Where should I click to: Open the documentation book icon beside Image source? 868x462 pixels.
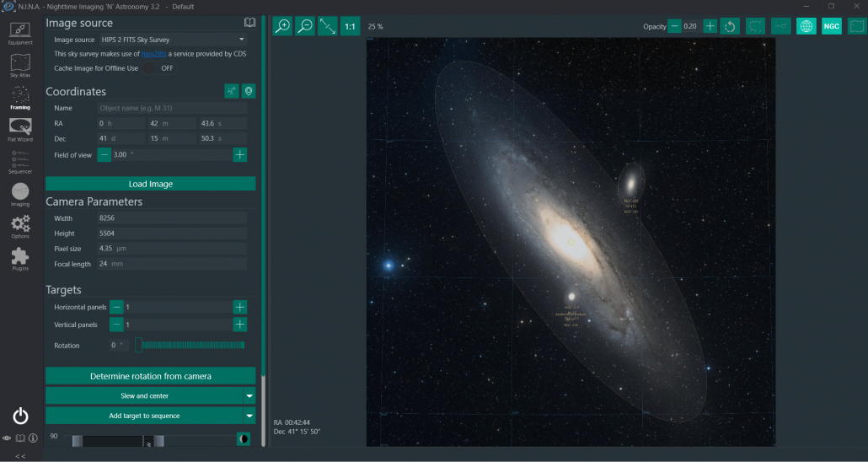click(249, 23)
